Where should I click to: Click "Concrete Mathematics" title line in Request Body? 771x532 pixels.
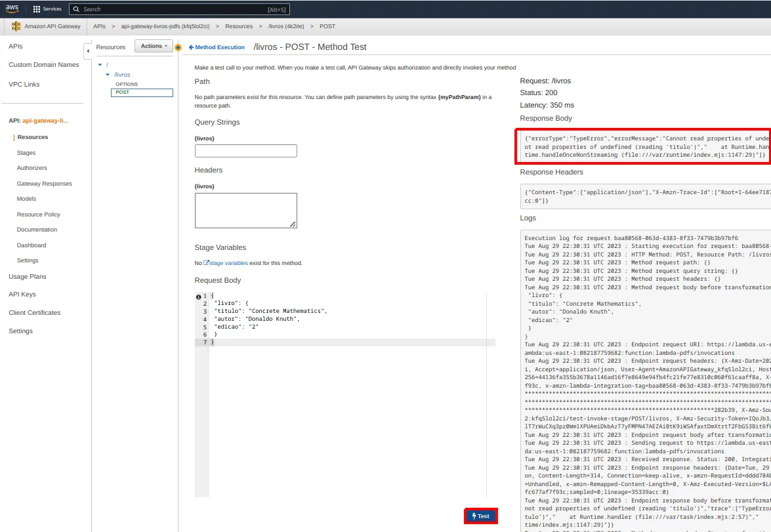(270, 311)
